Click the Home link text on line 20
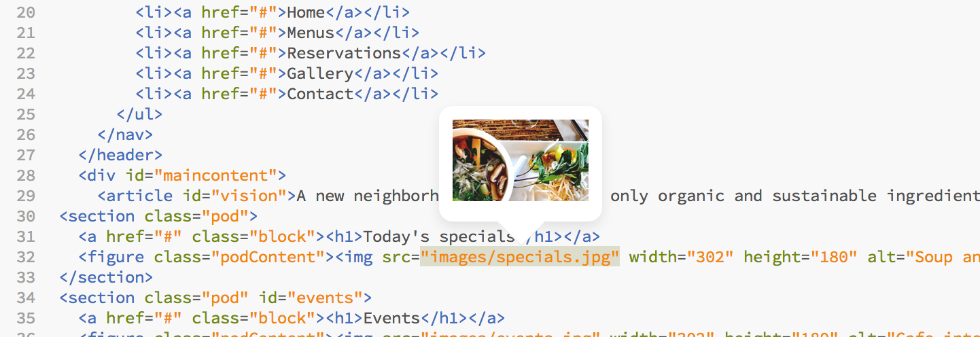 point(306,12)
